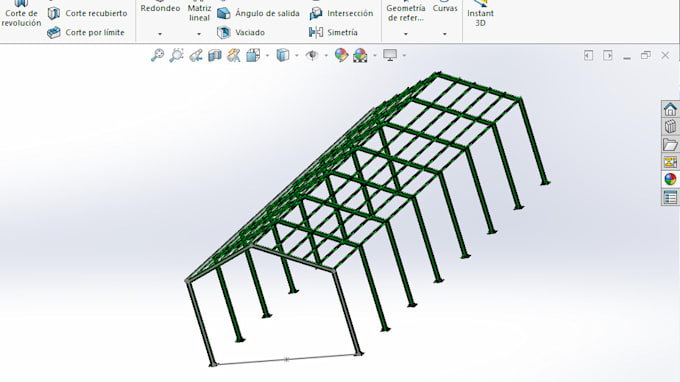Toggle hide/show items eye icon
680x382 pixels.
[x=312, y=56]
